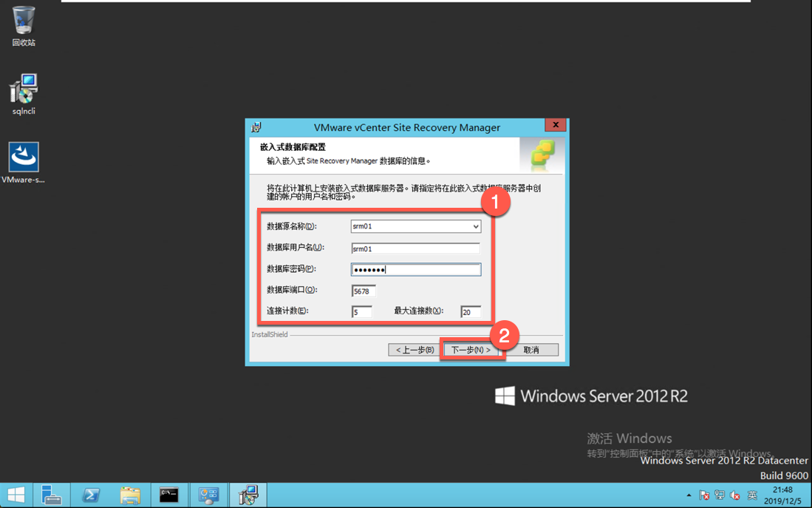Switch input language indicator 英
Image resolution: width=812 pixels, height=508 pixels.
(752, 495)
